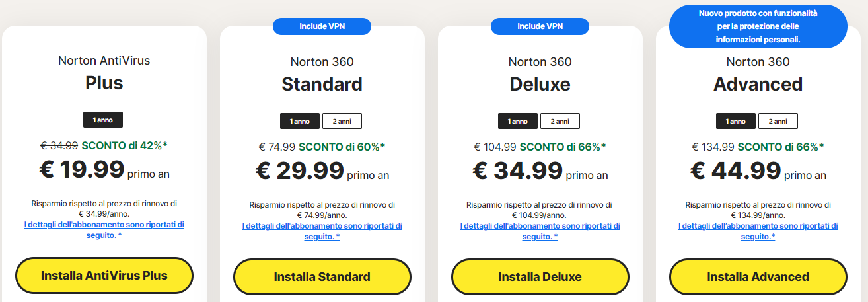Click the € 19.99 price of AntiVirus Plus

83,170
